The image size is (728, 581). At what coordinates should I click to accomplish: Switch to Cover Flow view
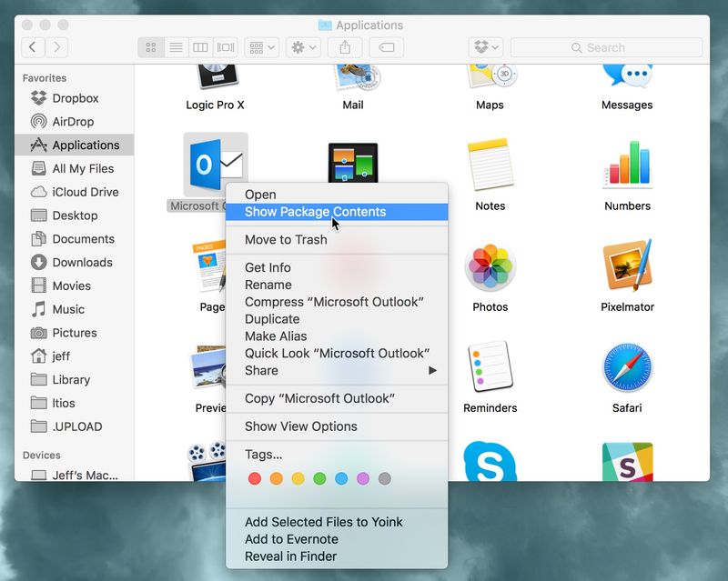tap(226, 47)
